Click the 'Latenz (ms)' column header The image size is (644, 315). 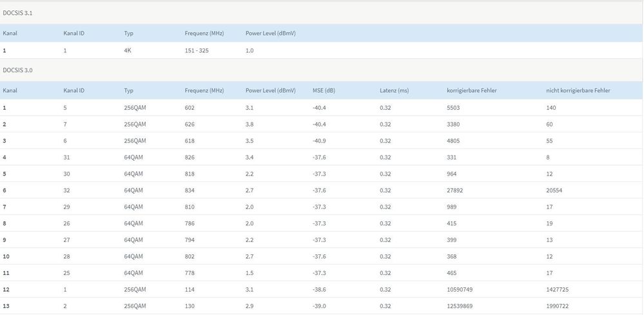pos(394,90)
